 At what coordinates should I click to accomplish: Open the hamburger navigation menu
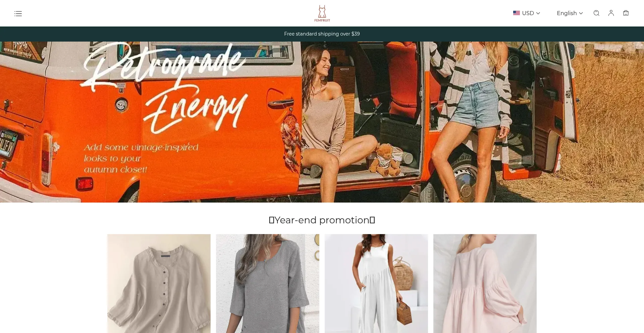(18, 13)
